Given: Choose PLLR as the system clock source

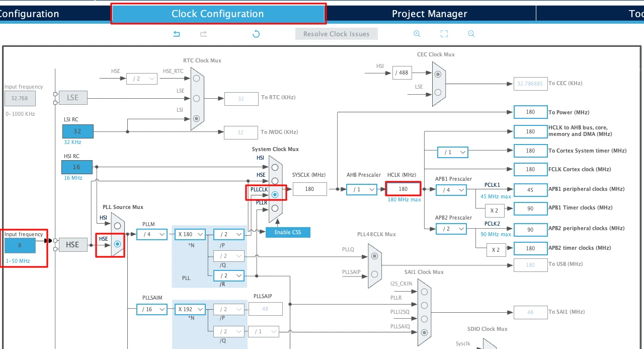Looking at the screenshot, I should 275,207.
